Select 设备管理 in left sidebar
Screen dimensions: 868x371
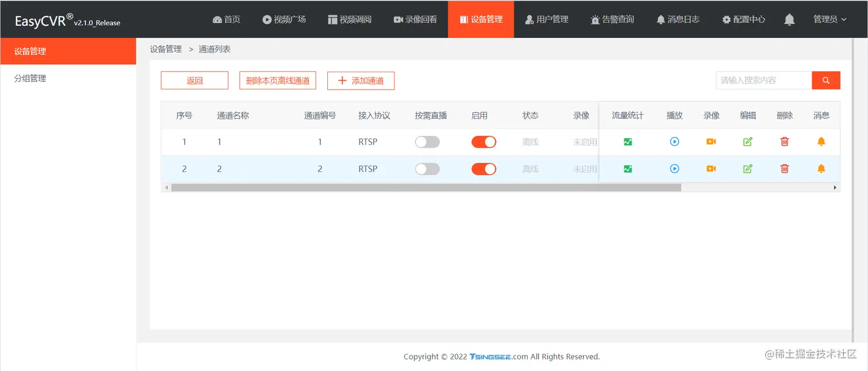tap(68, 51)
